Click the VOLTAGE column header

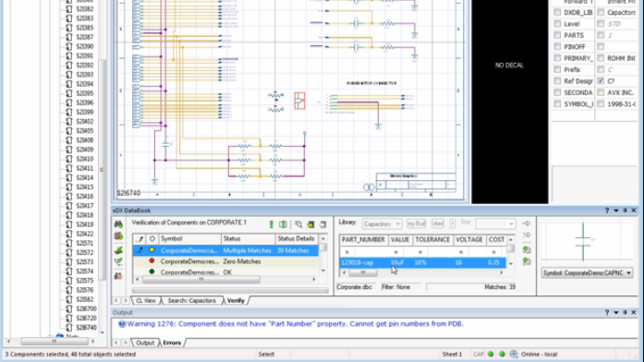coord(469,239)
